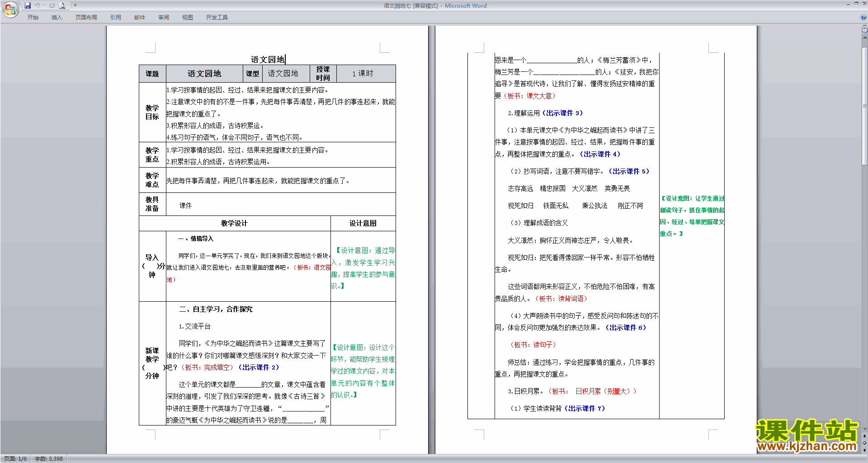Image resolution: width=868 pixels, height=463 pixels.
Task: Redo the last action
Action: 52,5
